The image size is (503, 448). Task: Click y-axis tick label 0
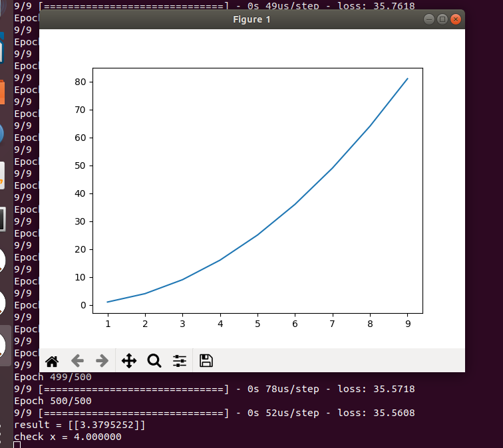(x=83, y=305)
